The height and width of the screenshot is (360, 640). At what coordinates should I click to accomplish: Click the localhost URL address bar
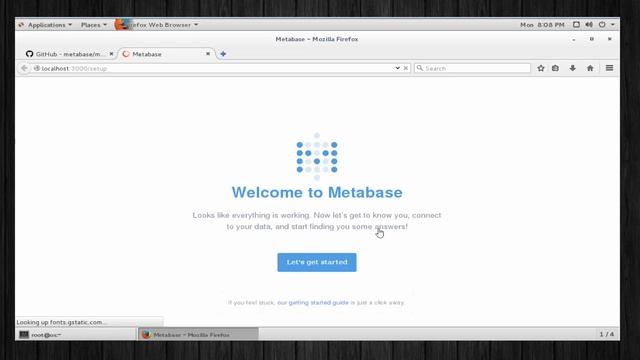click(212, 68)
